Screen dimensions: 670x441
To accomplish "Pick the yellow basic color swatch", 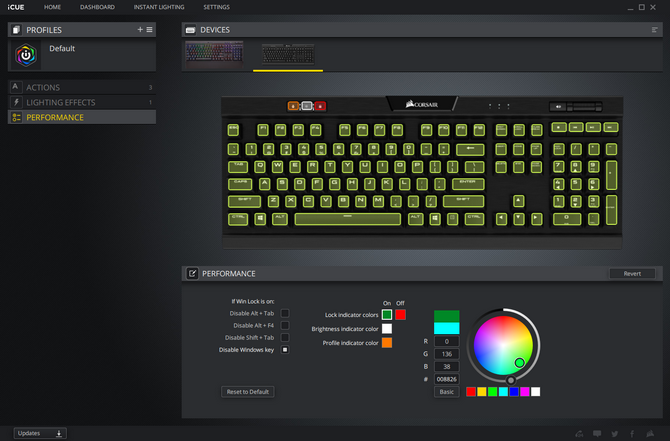I will [482, 391].
